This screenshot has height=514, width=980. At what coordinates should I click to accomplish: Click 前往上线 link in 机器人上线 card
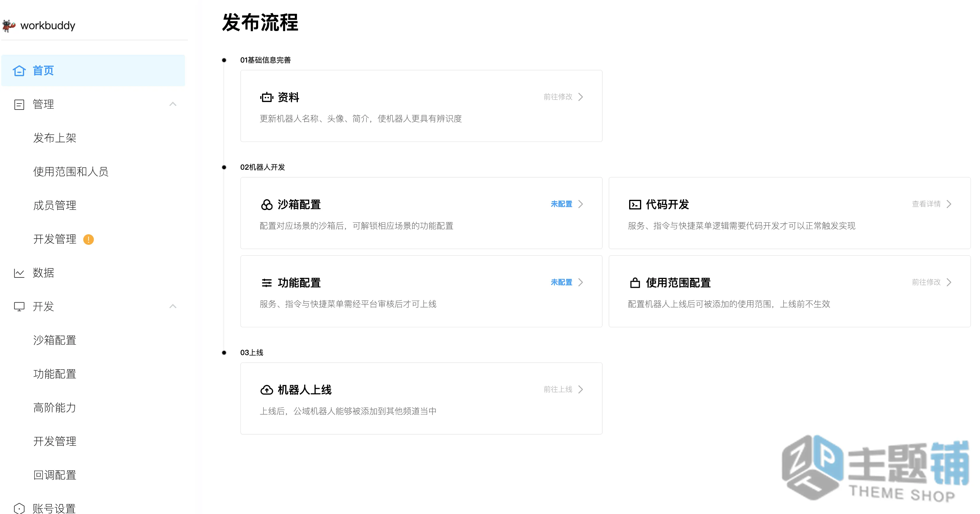click(558, 390)
